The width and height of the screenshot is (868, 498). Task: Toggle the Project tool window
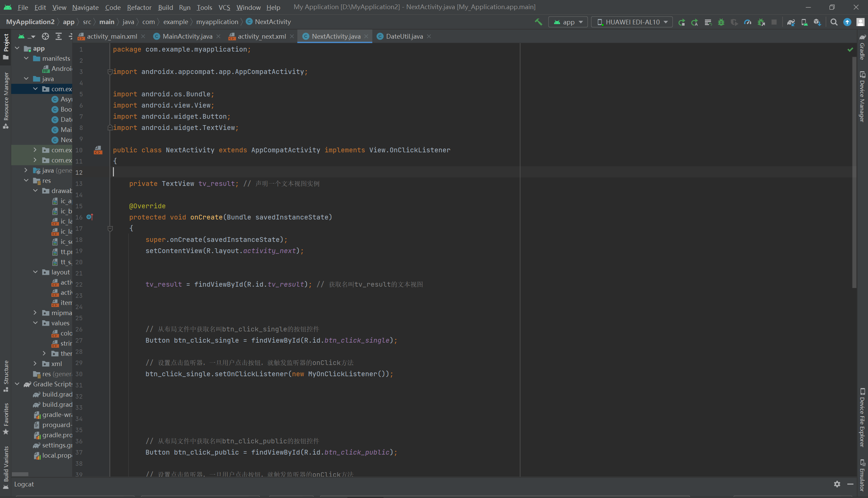pos(6,46)
